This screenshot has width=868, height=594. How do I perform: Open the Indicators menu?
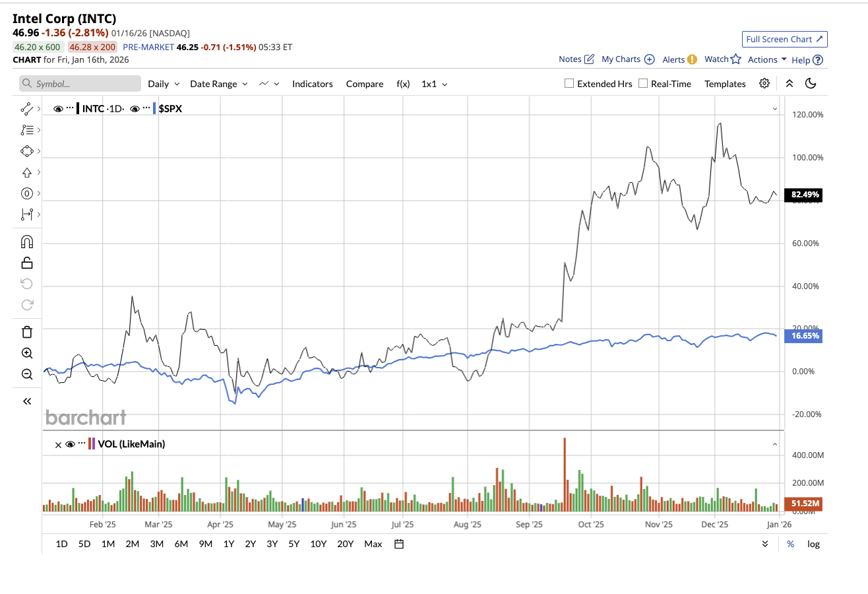click(313, 84)
